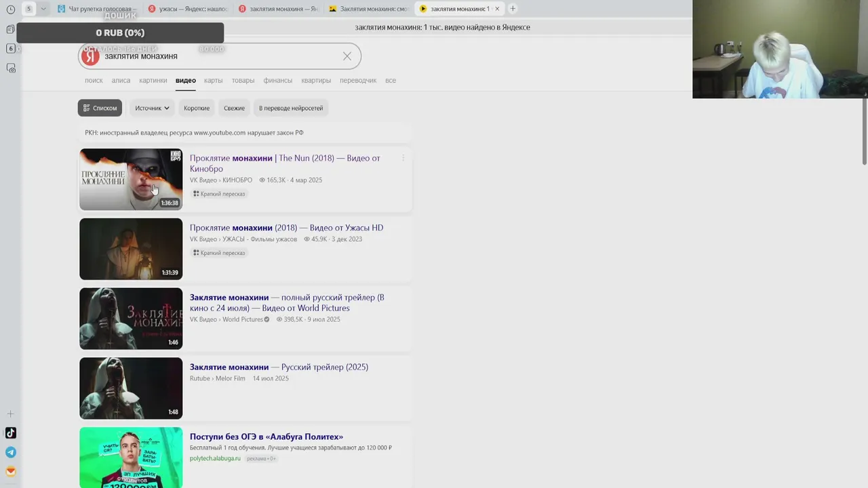Click the Yandex logo in search bar
Screen dimensions: 868x488
coord(90,56)
